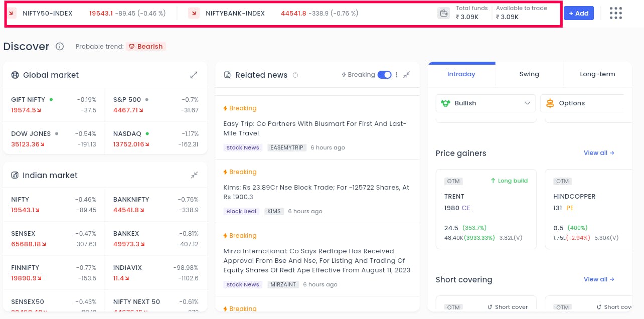Click the NASDAQ value 13752.016
Image resolution: width=644 pixels, height=319 pixels.
128,144
